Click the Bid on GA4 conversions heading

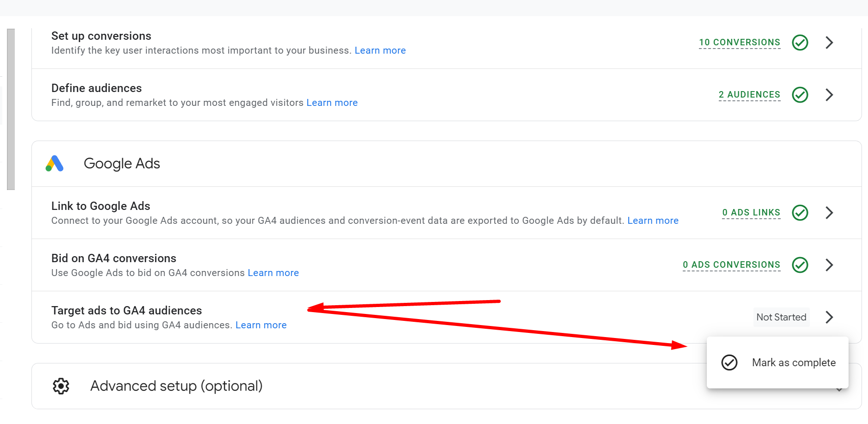pyautogui.click(x=114, y=258)
